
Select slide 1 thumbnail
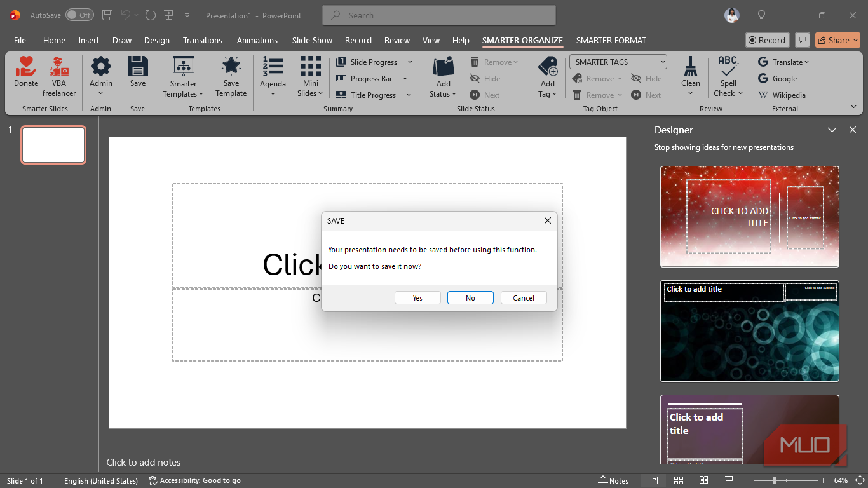pyautogui.click(x=53, y=145)
